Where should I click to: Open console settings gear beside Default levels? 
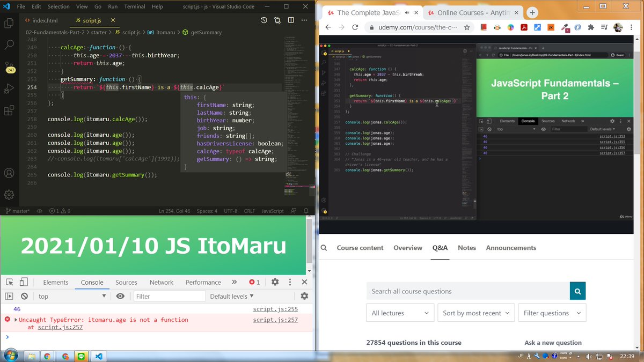304,296
